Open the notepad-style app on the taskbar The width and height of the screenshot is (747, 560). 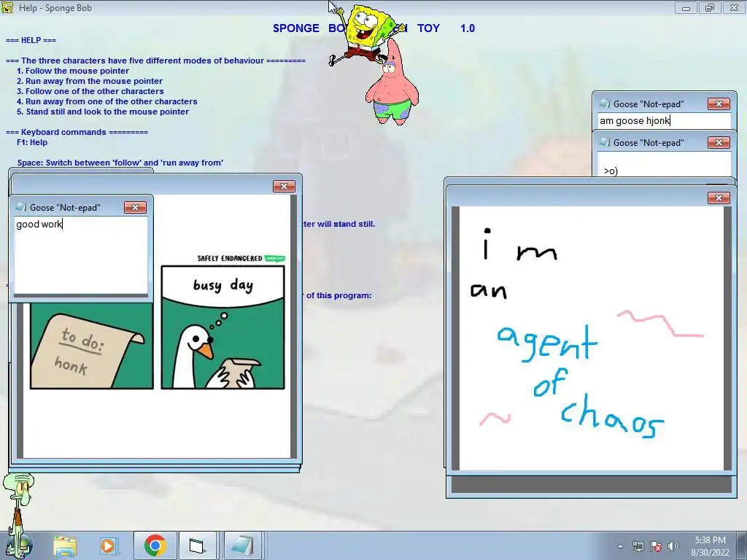tap(242, 545)
